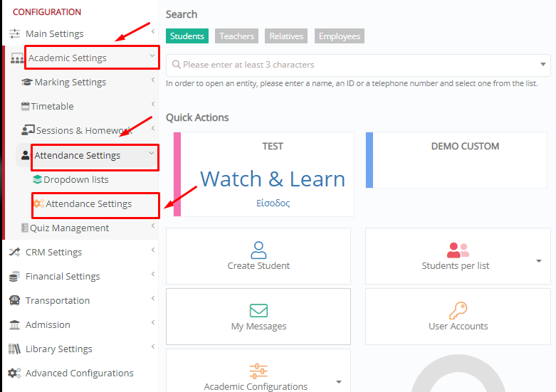This screenshot has width=556, height=392.
Task: Select the Employees search tab
Action: [340, 36]
